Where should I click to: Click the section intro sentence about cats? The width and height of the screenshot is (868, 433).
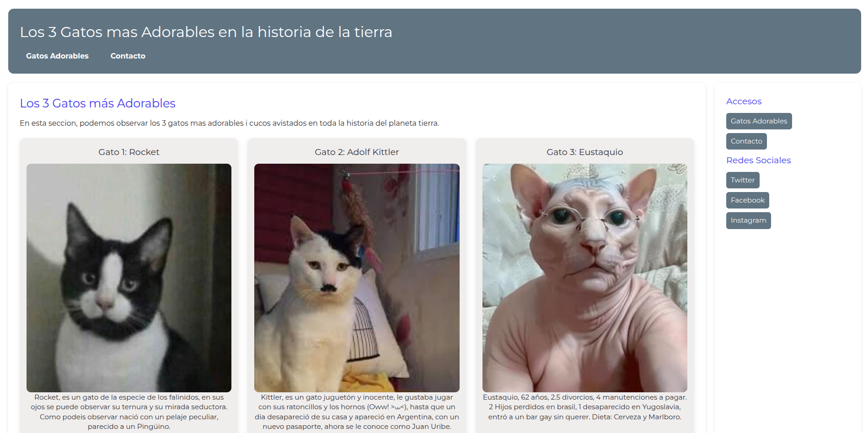(229, 123)
